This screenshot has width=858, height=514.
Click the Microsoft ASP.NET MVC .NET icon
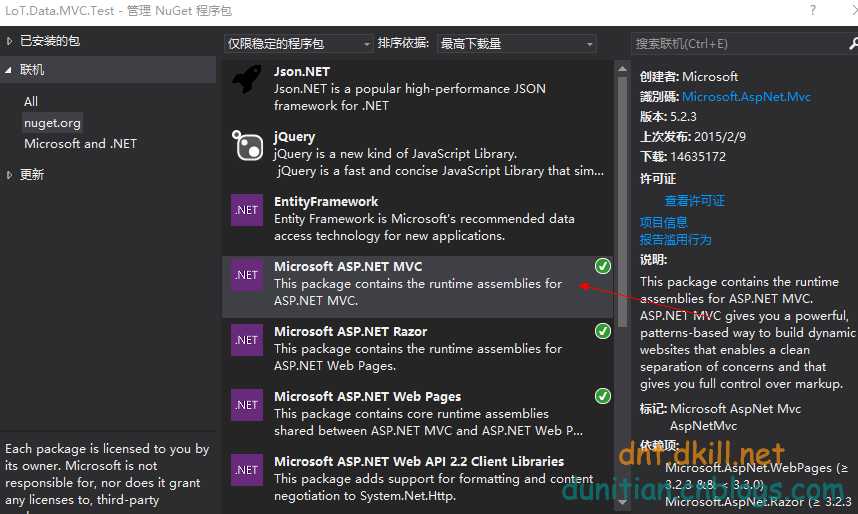tap(247, 275)
